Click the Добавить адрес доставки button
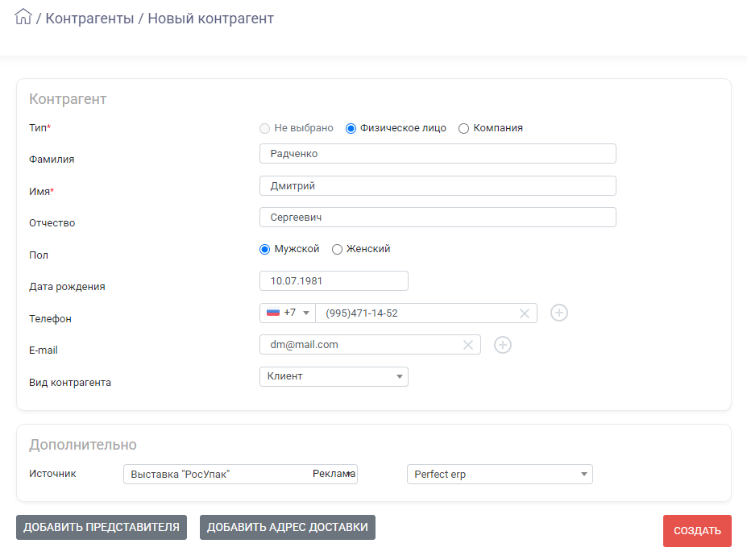Screen dimensions: 747x560 click(287, 527)
